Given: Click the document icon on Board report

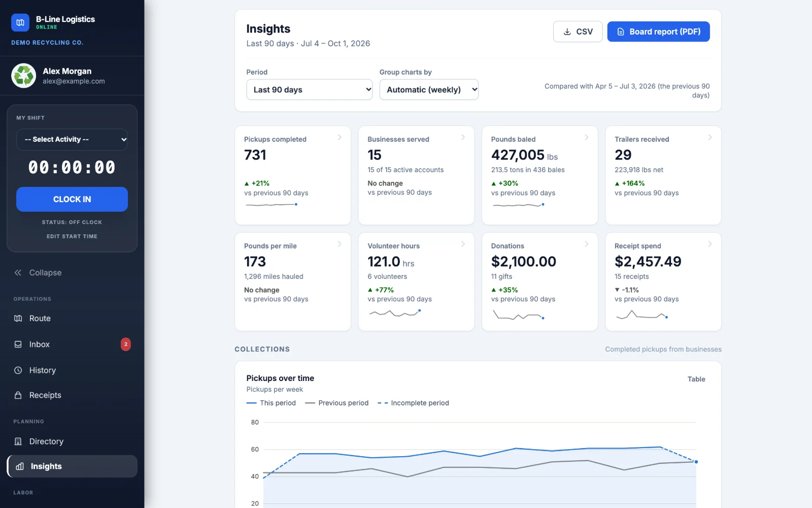Looking at the screenshot, I should click(621, 31).
